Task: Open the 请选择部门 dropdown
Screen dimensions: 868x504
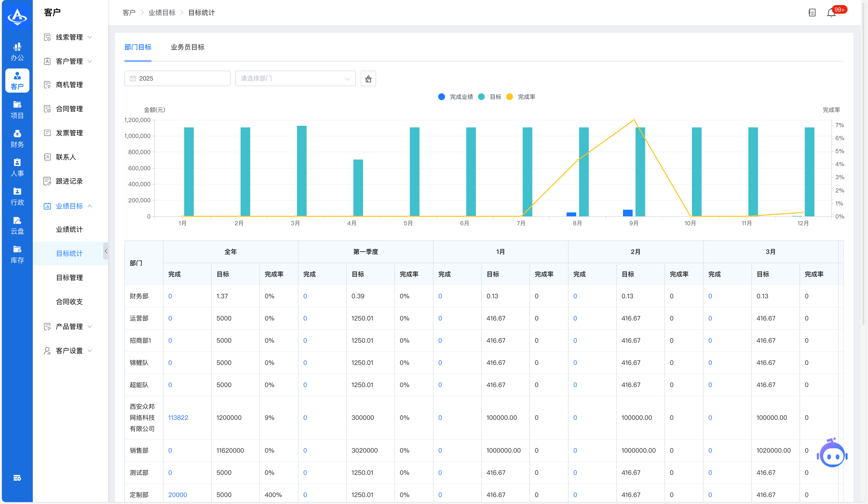Action: click(x=295, y=79)
